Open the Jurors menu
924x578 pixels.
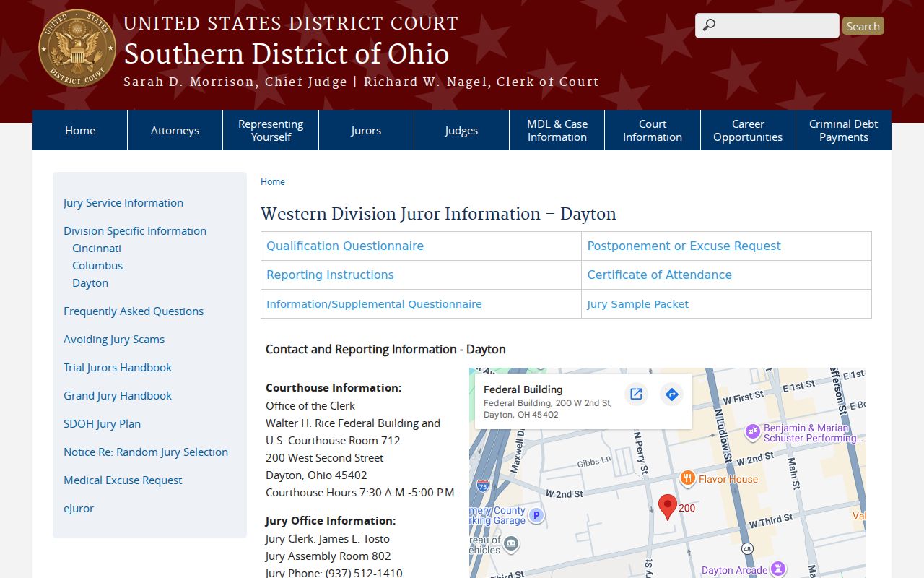coord(366,130)
